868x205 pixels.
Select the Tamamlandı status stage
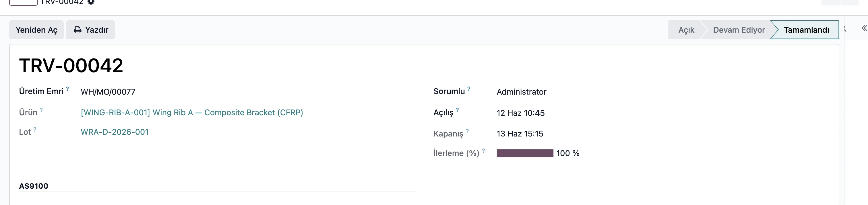(x=806, y=30)
